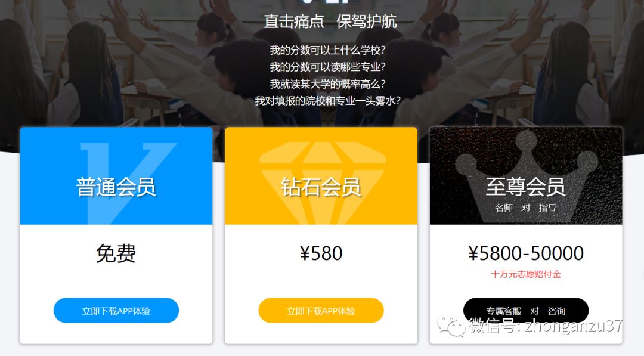Click the 免费 price label
The height and width of the screenshot is (356, 644).
coord(116,253)
